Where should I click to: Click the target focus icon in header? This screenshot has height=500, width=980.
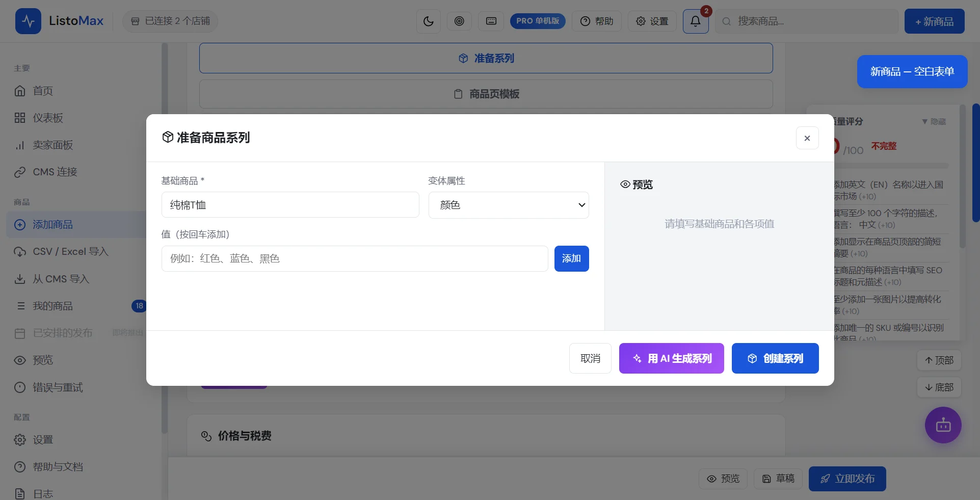[x=459, y=21]
